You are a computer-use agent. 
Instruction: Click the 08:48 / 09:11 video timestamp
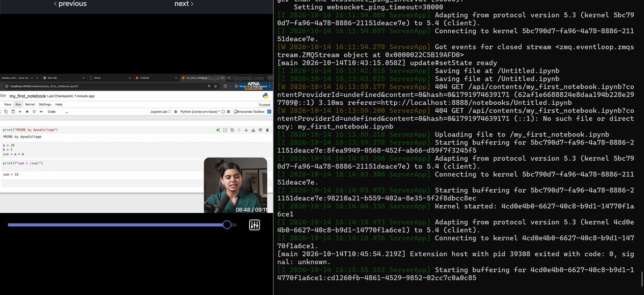250,210
